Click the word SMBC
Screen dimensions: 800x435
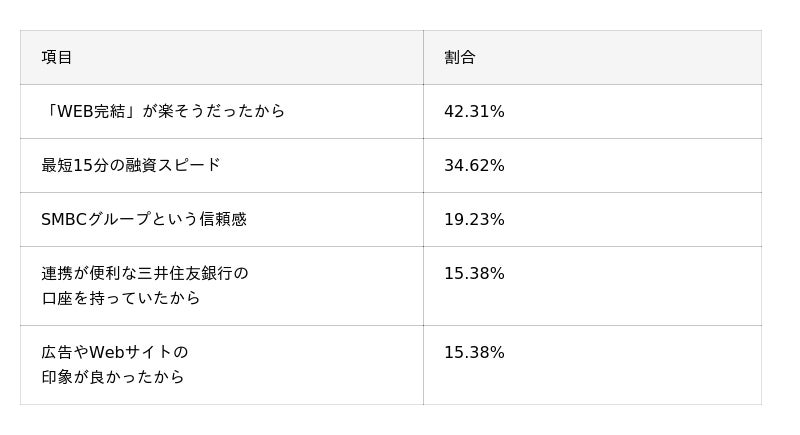63,220
